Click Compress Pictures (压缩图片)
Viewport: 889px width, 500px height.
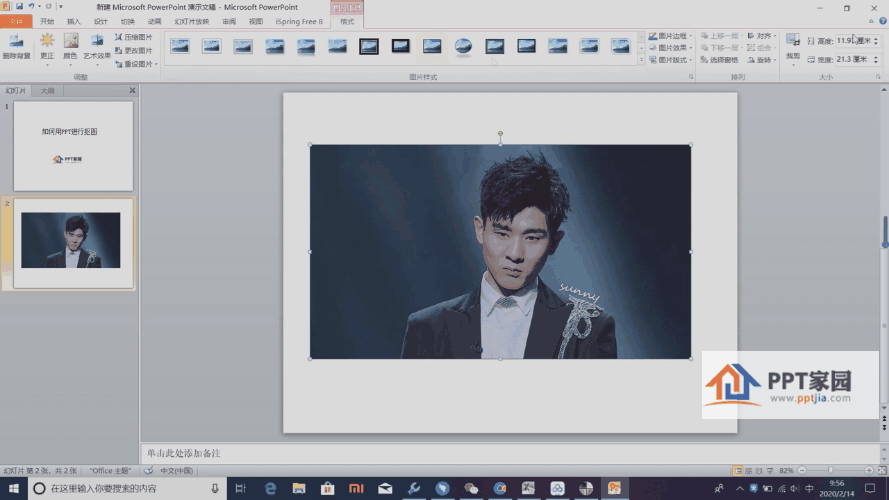[133, 37]
